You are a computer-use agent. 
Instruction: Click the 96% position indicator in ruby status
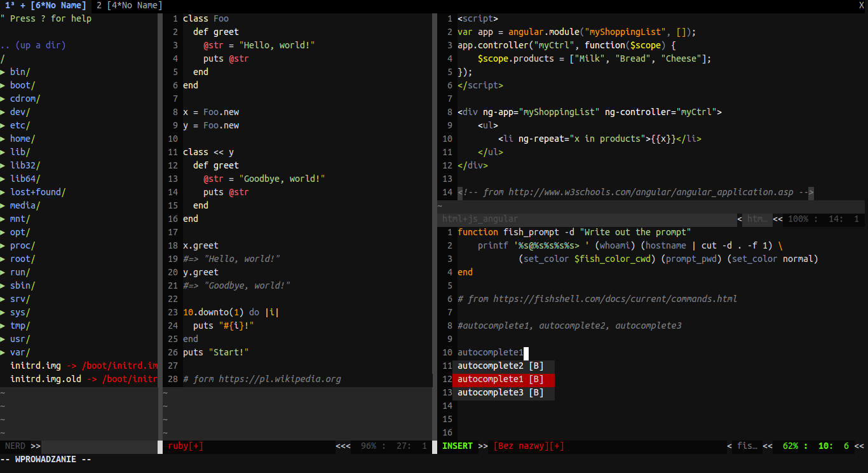click(369, 446)
